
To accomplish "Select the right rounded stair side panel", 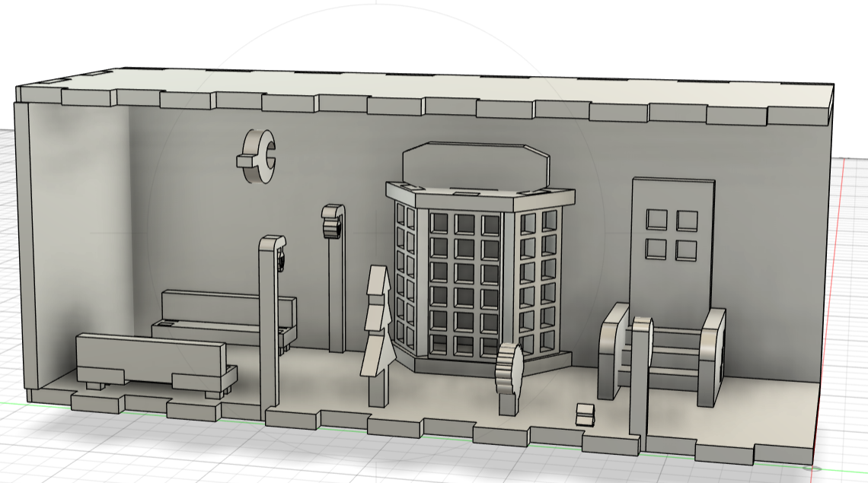I will point(711,354).
